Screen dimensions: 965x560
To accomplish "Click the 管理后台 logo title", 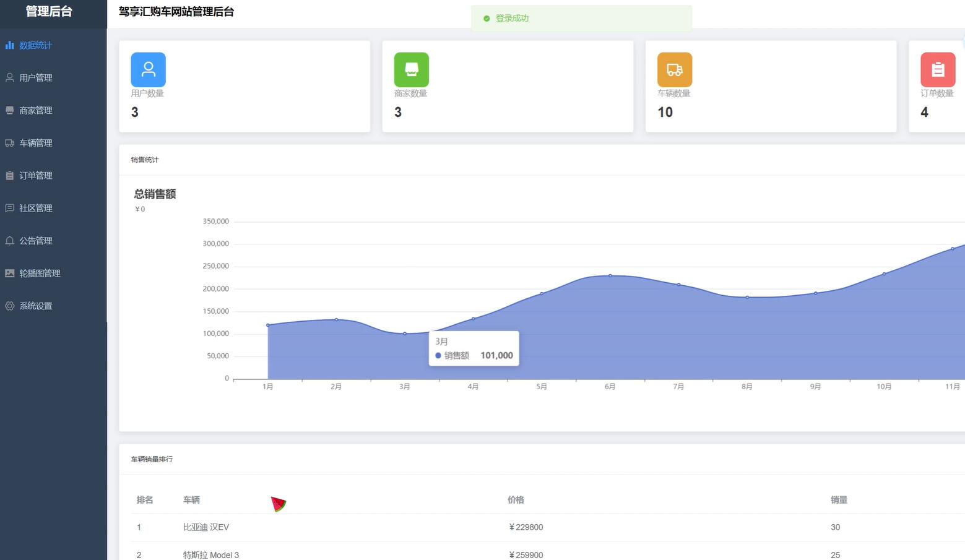I will 49,11.
